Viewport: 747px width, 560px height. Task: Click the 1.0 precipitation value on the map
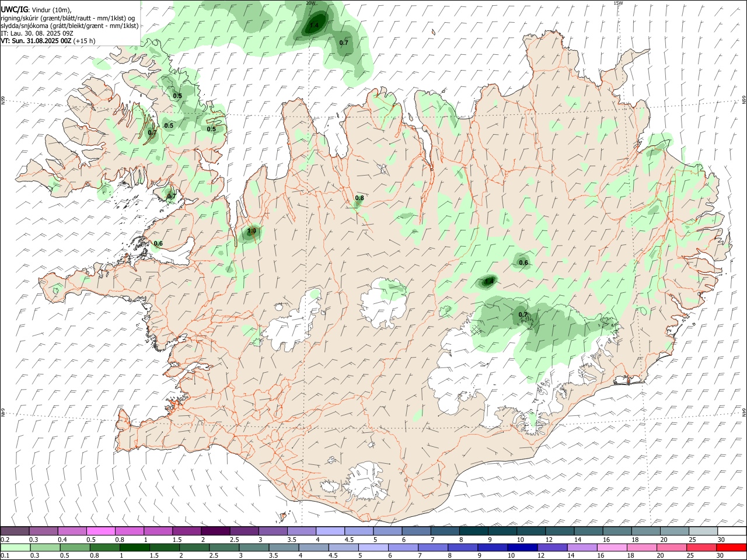coord(252,231)
